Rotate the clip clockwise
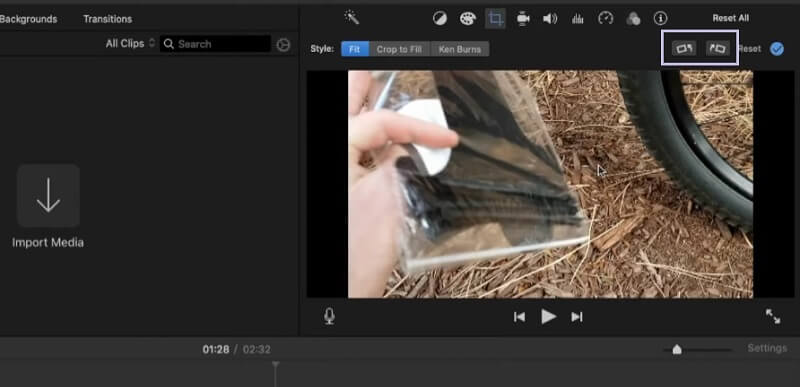The width and height of the screenshot is (800, 387). 717,48
